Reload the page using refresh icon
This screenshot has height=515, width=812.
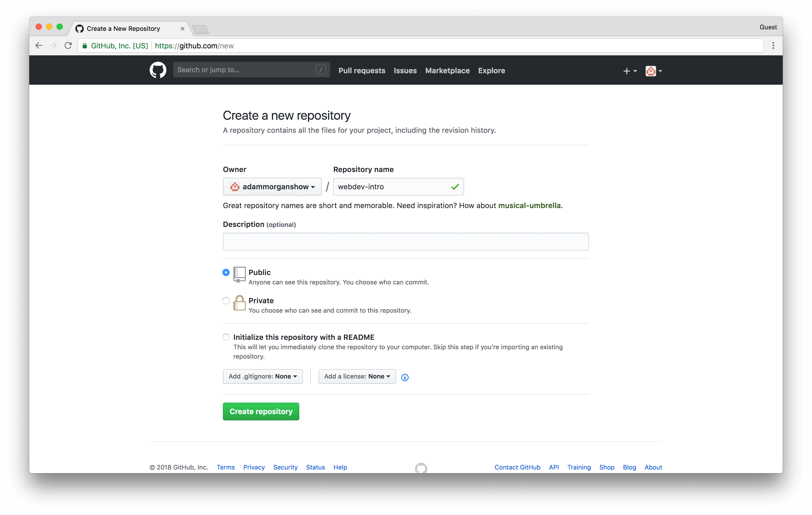click(68, 45)
